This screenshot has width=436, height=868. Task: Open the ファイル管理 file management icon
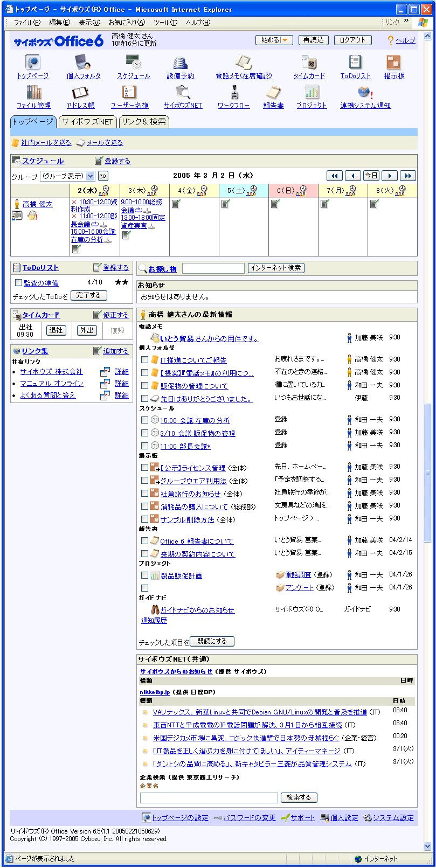[x=33, y=92]
